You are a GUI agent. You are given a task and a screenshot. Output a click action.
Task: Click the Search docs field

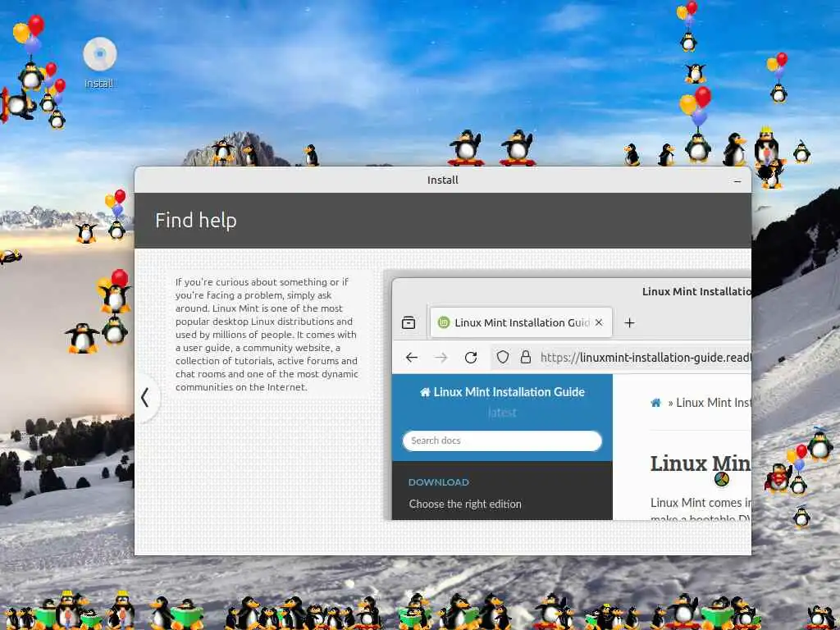pos(502,441)
